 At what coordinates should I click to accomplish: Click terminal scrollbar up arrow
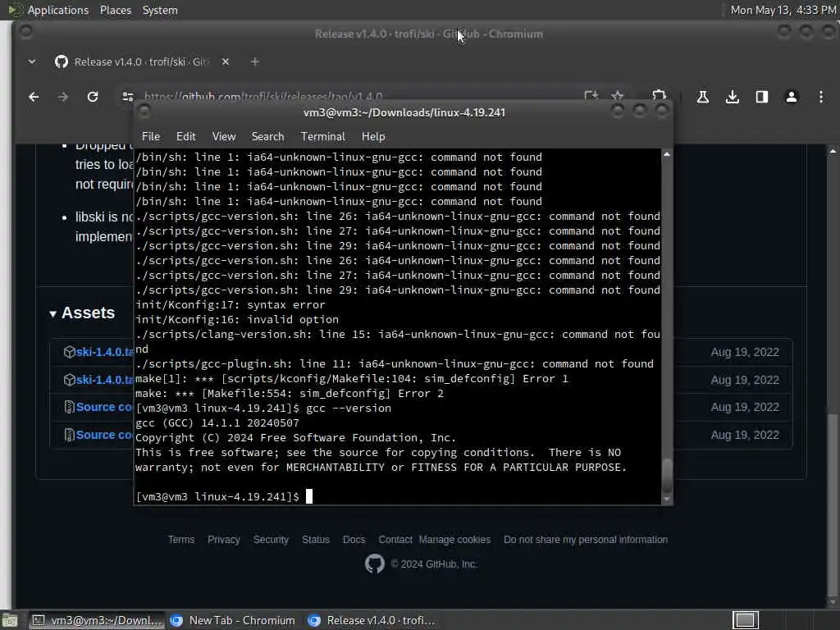click(666, 154)
